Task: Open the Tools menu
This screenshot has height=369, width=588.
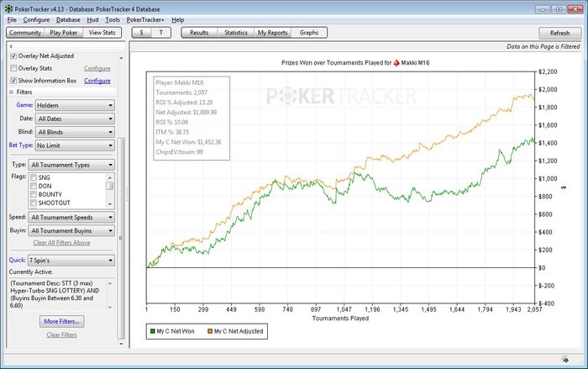Action: coord(113,20)
